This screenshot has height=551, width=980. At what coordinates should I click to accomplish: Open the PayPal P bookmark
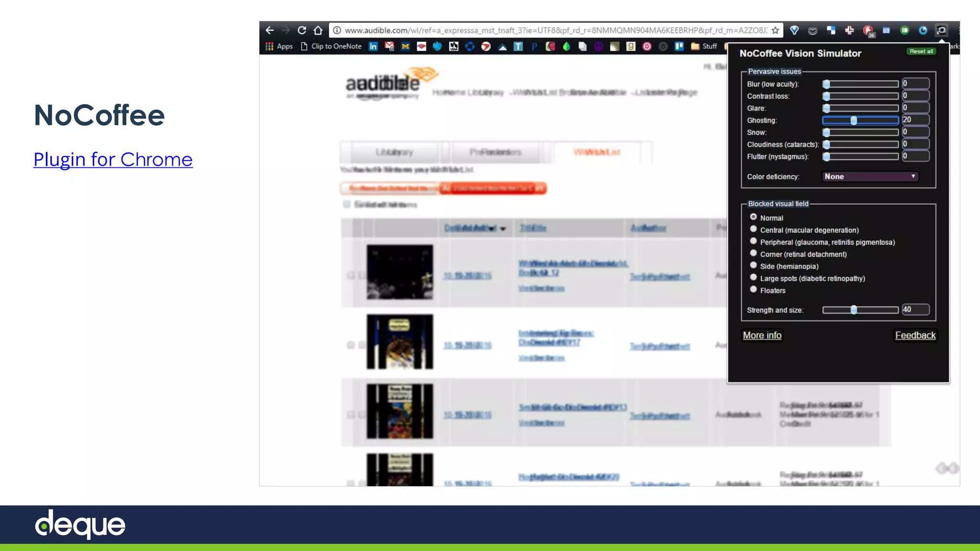click(535, 46)
